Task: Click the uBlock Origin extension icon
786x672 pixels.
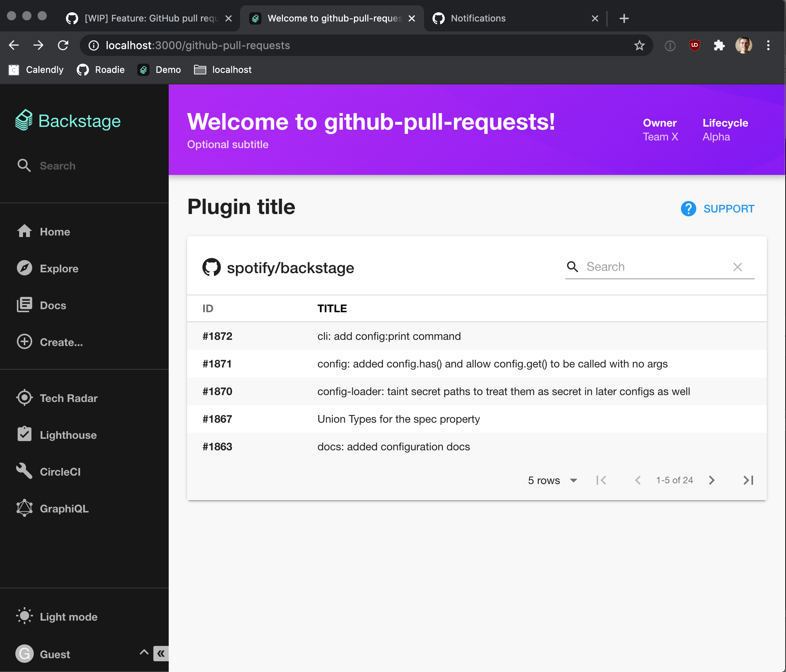Action: point(695,45)
